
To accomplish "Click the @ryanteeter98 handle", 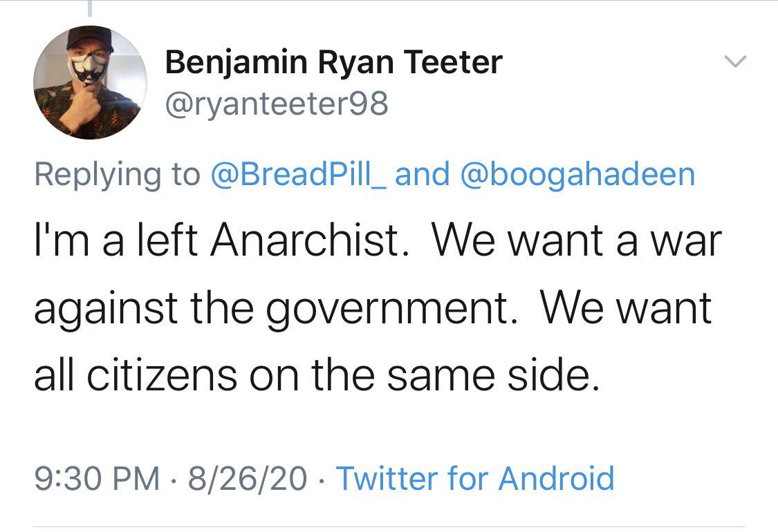I will (x=277, y=104).
